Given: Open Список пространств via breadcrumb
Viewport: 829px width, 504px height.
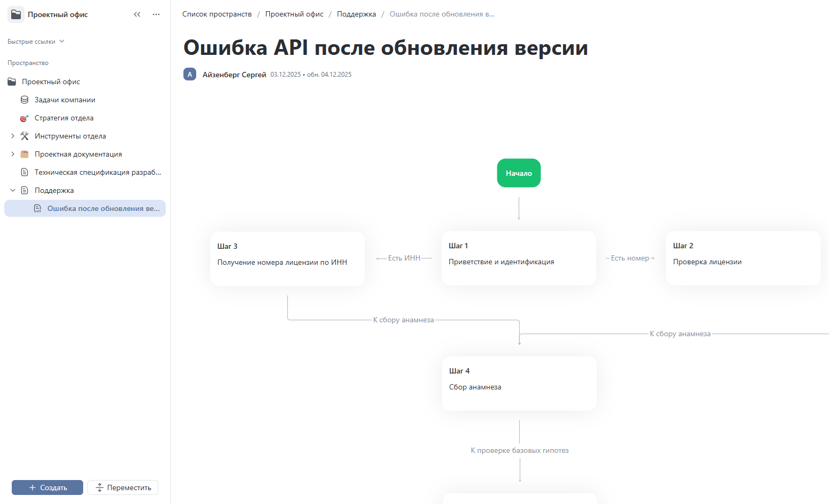Looking at the screenshot, I should click(x=217, y=13).
